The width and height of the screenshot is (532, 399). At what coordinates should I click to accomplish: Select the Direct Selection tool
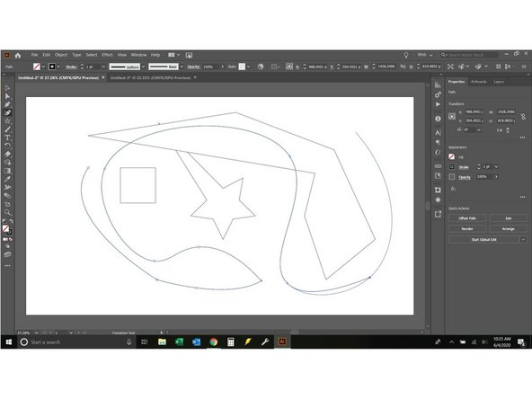click(7, 96)
